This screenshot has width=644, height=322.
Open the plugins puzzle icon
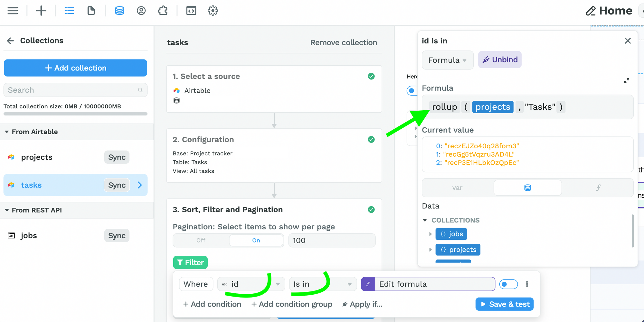click(x=163, y=11)
